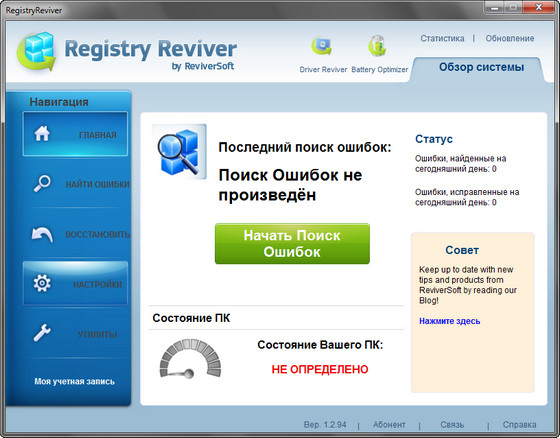Minimize the RegistryReviver window
Viewport: 560px width, 438px height.
495,8
